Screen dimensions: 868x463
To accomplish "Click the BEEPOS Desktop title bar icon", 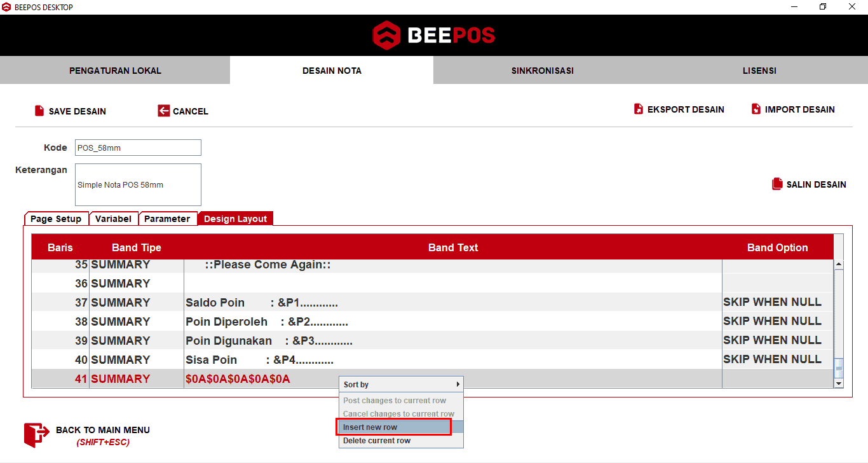I will (6, 7).
